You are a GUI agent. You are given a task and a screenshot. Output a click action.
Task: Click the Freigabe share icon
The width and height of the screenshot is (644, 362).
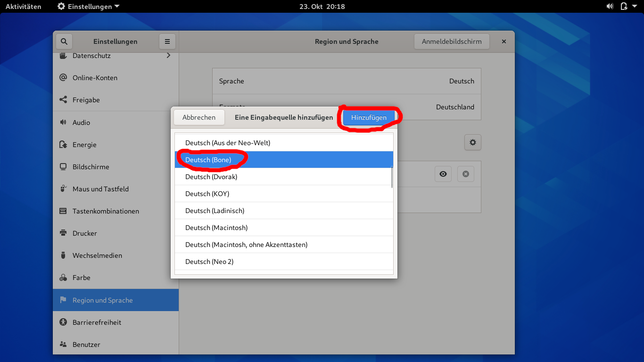[63, 100]
